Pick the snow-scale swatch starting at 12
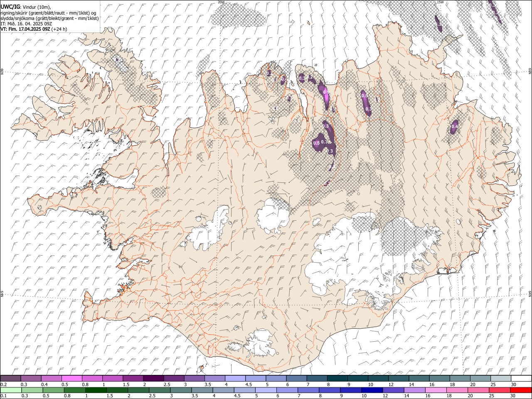Viewport: 532px width, 399px height. 399,378
